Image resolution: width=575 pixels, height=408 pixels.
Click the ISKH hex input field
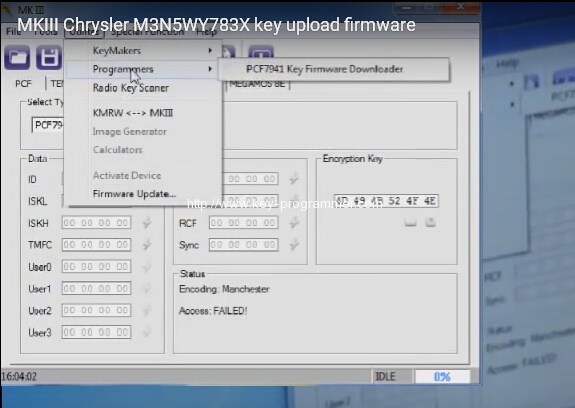point(96,223)
